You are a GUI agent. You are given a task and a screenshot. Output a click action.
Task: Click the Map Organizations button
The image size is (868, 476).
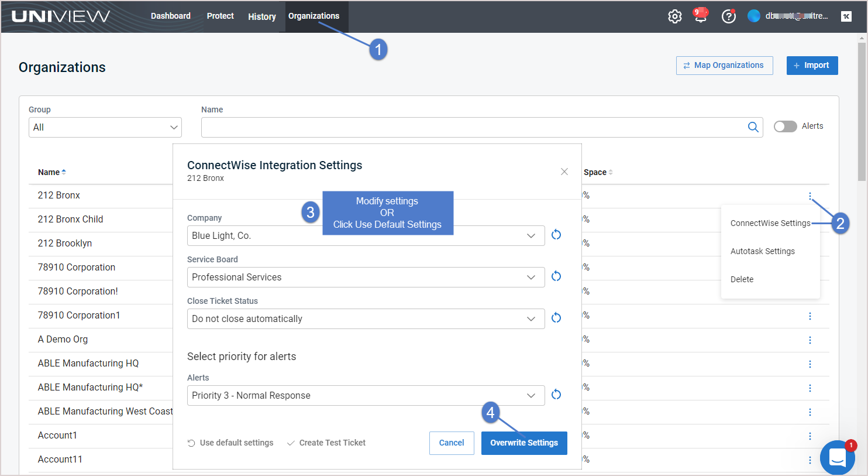[x=725, y=66]
